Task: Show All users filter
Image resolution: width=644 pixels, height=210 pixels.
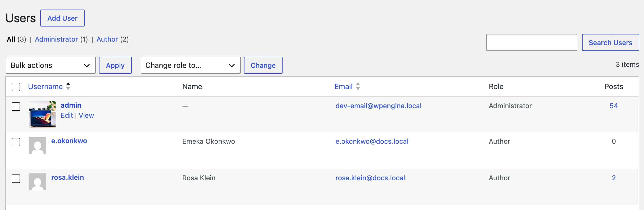Action: (11, 39)
